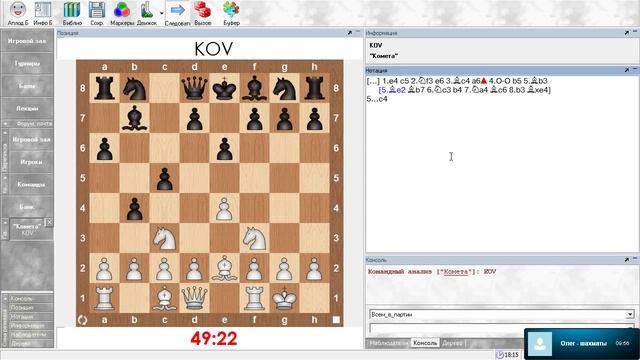The width and height of the screenshot is (640, 360).
Task: Click the black queen on d8
Action: pyautogui.click(x=195, y=88)
